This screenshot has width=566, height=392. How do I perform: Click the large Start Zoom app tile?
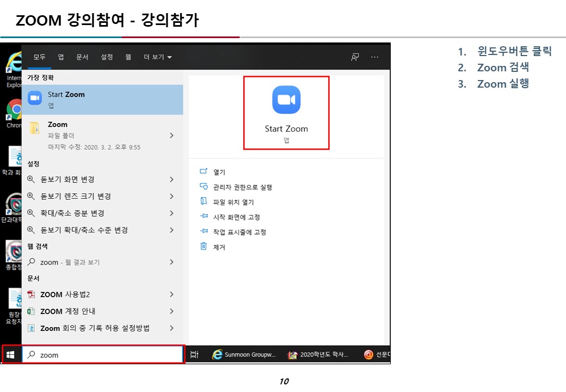point(286,113)
